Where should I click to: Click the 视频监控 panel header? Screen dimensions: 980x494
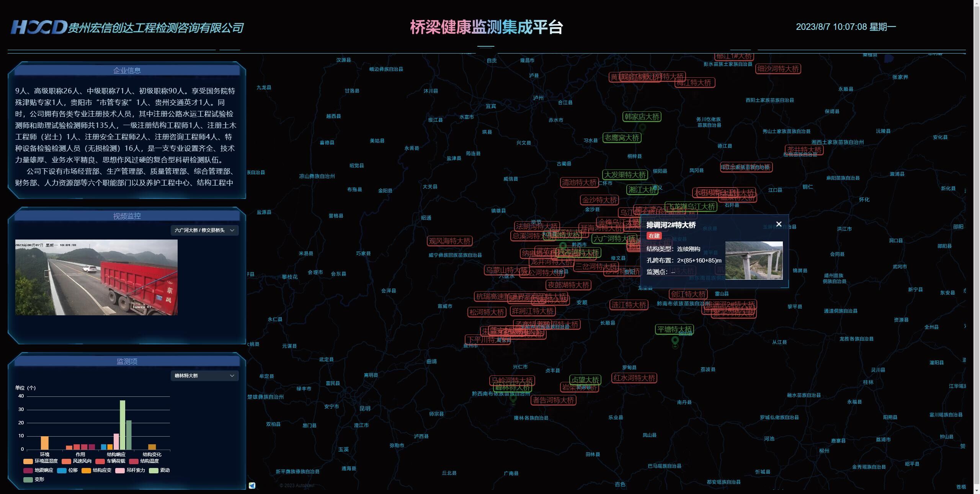tap(127, 216)
